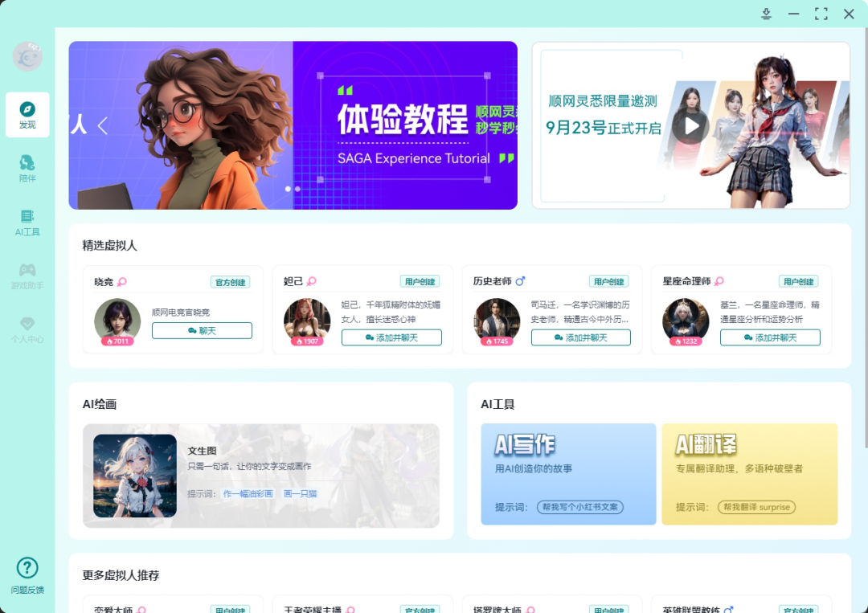The image size is (868, 613).
Task: Click 添加并聊天 for 历史老师
Action: [x=581, y=337]
